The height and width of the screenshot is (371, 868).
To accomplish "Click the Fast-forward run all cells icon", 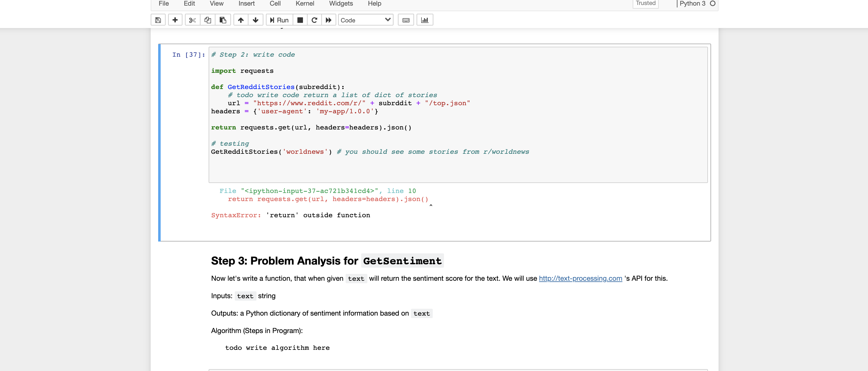I will tap(329, 20).
